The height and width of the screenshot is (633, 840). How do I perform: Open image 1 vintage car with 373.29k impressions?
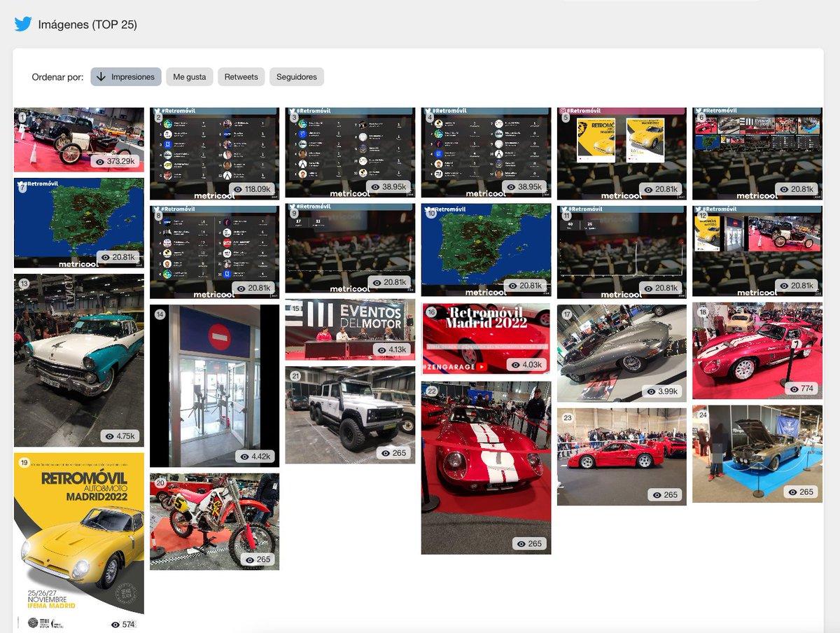click(79, 140)
